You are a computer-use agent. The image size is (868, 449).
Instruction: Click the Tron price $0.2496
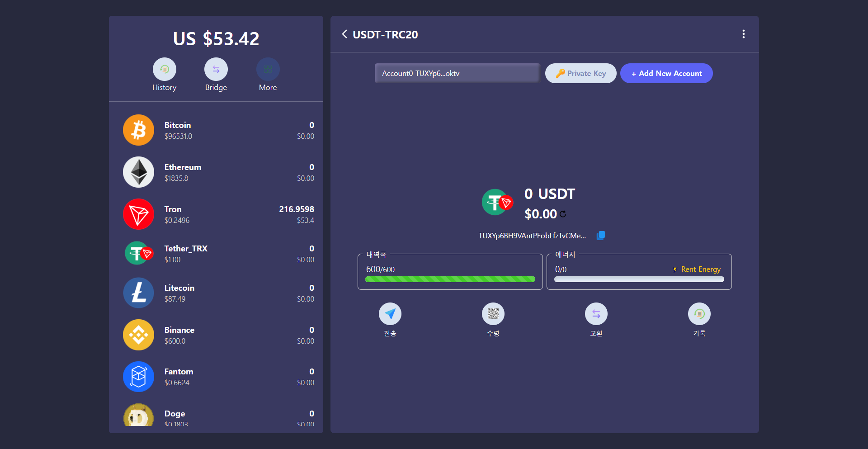[x=177, y=220]
